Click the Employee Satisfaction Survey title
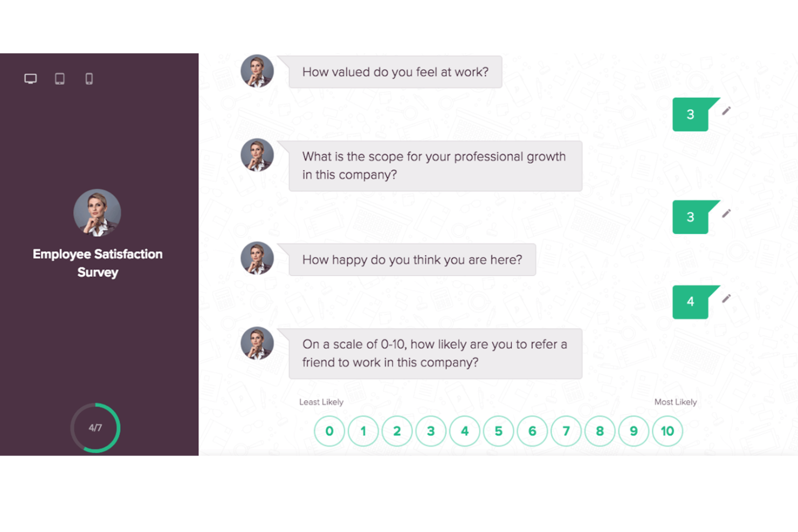 pyautogui.click(x=97, y=263)
